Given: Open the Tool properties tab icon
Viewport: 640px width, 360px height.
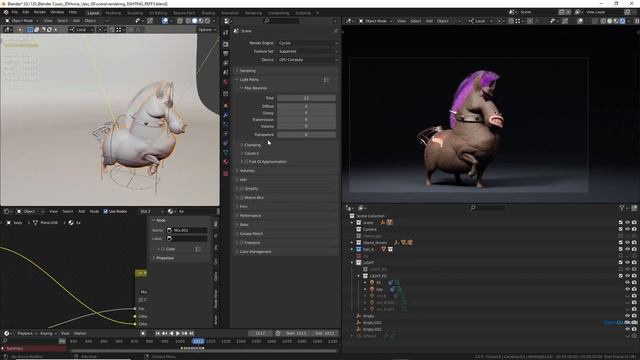Looking at the screenshot, I should point(226,33).
